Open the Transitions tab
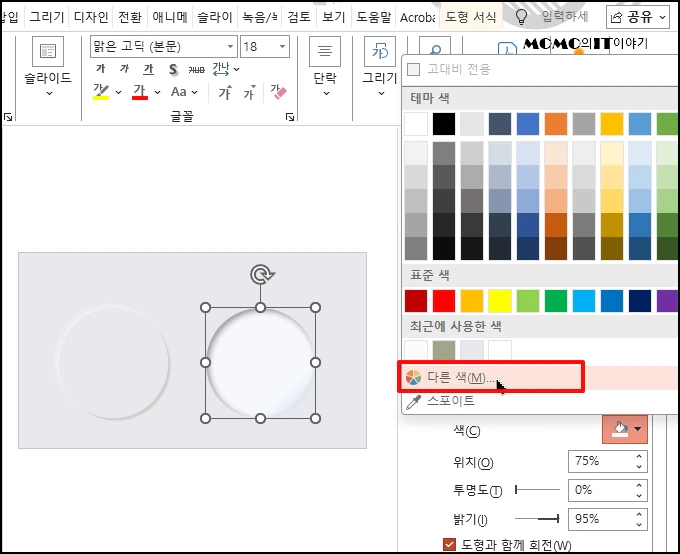The height and width of the screenshot is (554, 680). pyautogui.click(x=130, y=17)
